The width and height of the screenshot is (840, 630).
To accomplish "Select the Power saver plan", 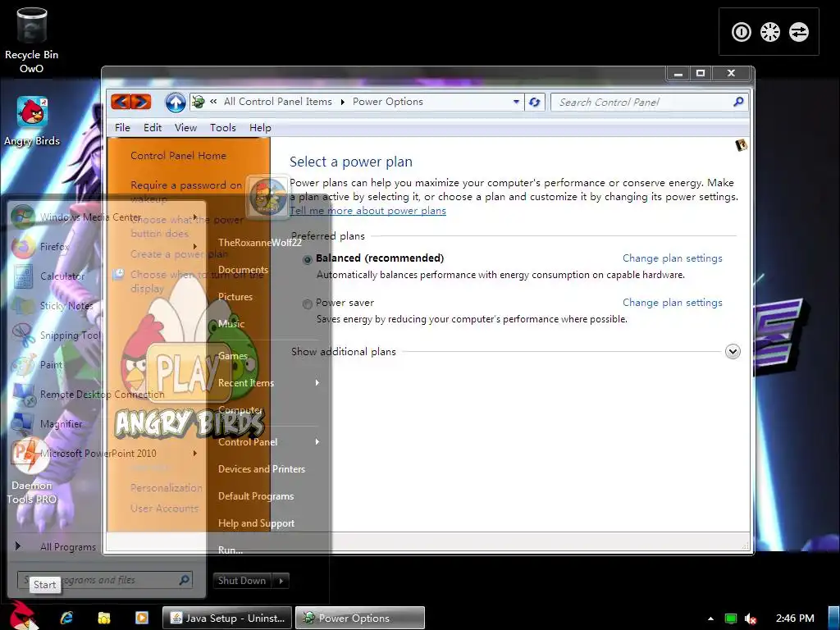I will 307,304.
